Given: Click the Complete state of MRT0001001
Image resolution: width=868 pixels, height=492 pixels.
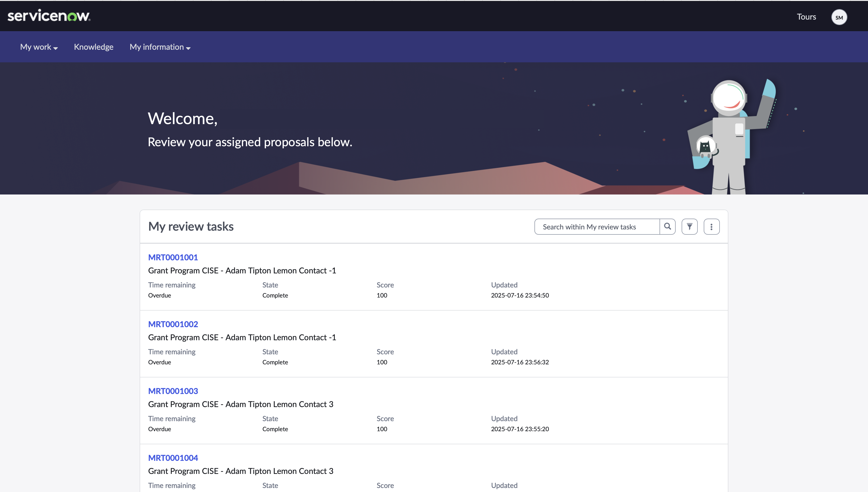Looking at the screenshot, I should click(275, 295).
